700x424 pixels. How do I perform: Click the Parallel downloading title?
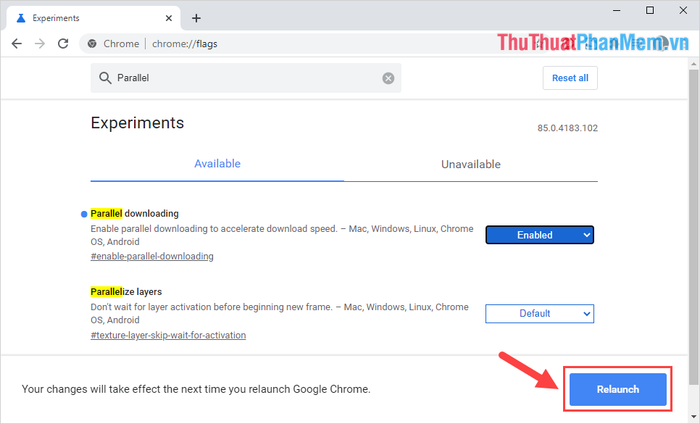(134, 213)
